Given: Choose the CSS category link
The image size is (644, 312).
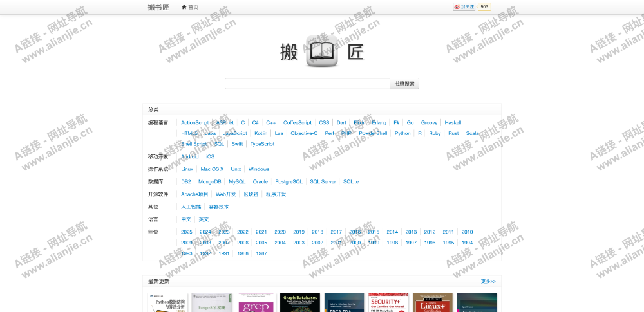Looking at the screenshot, I should tap(324, 122).
